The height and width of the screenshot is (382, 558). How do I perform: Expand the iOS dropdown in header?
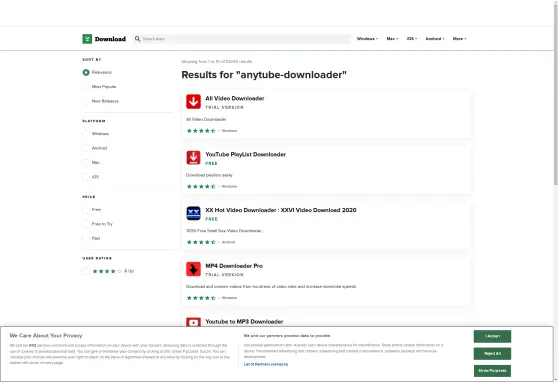tap(412, 39)
